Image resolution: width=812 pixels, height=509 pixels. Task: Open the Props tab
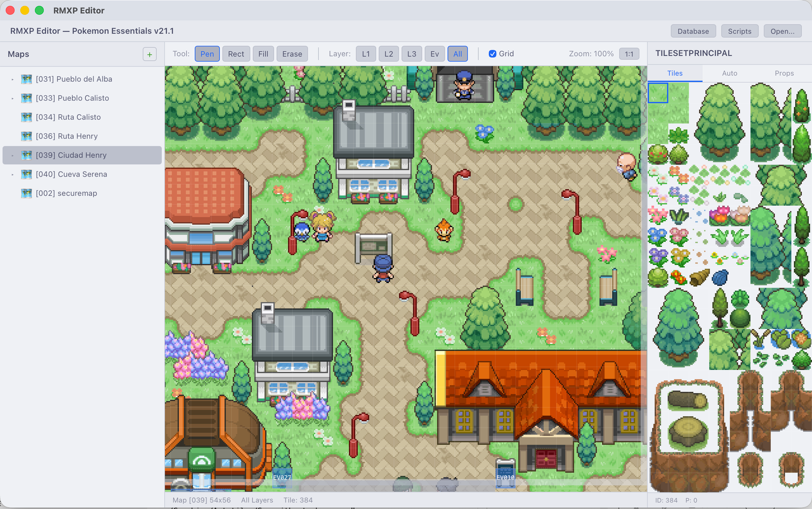pos(784,73)
